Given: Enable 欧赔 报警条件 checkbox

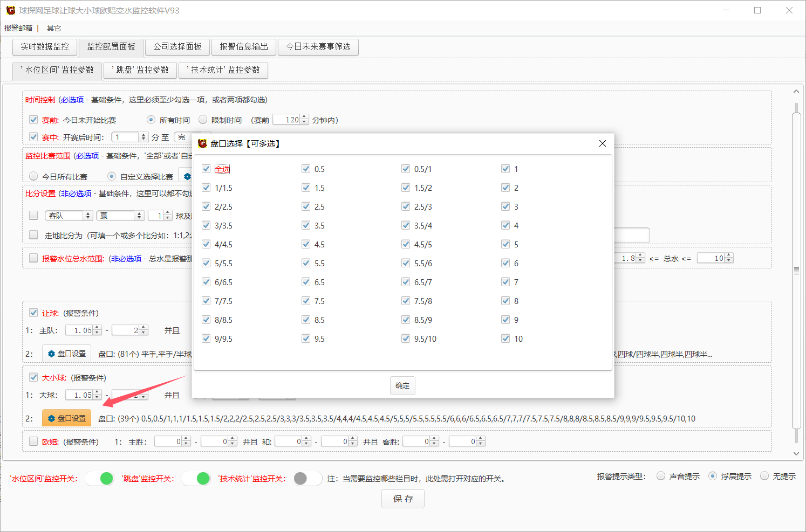Looking at the screenshot, I should pos(33,441).
